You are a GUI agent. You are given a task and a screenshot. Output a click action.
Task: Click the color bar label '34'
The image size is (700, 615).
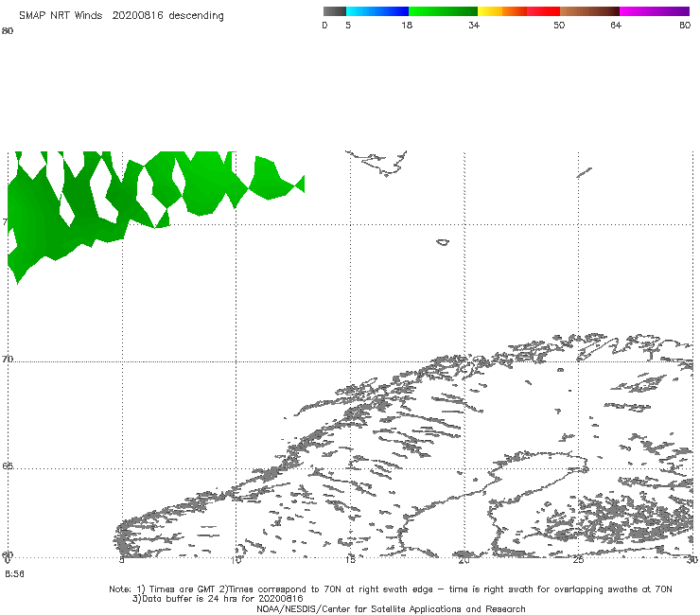[x=474, y=25]
